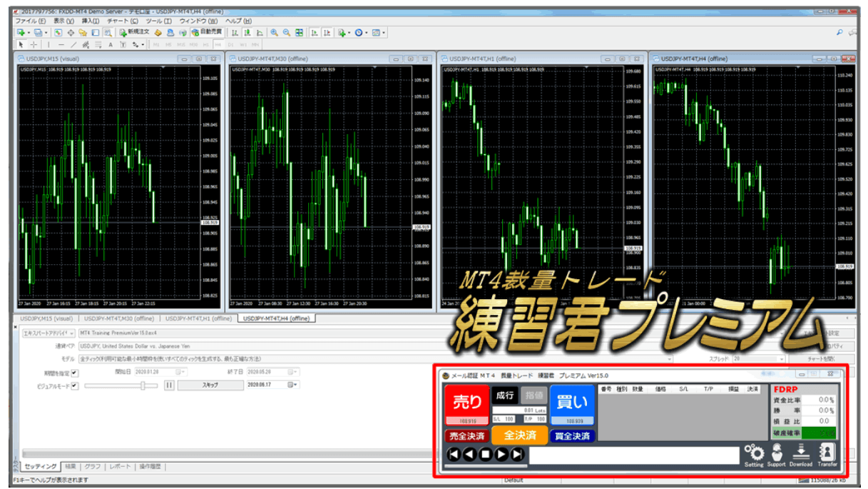Open the エキスパートアドバイザ type dropdown
Viewport: 868px width, 489px height.
tap(48, 333)
